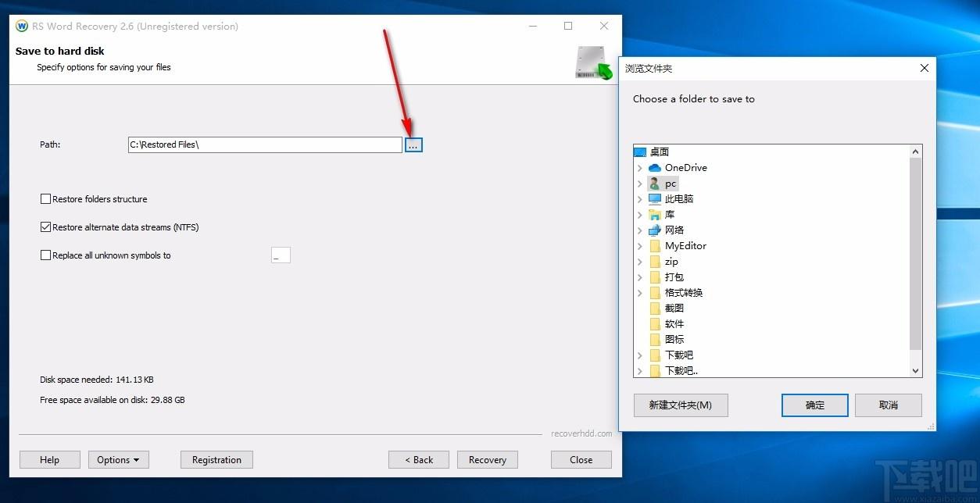
Task: Select the 软件 folder label
Action: 674,324
